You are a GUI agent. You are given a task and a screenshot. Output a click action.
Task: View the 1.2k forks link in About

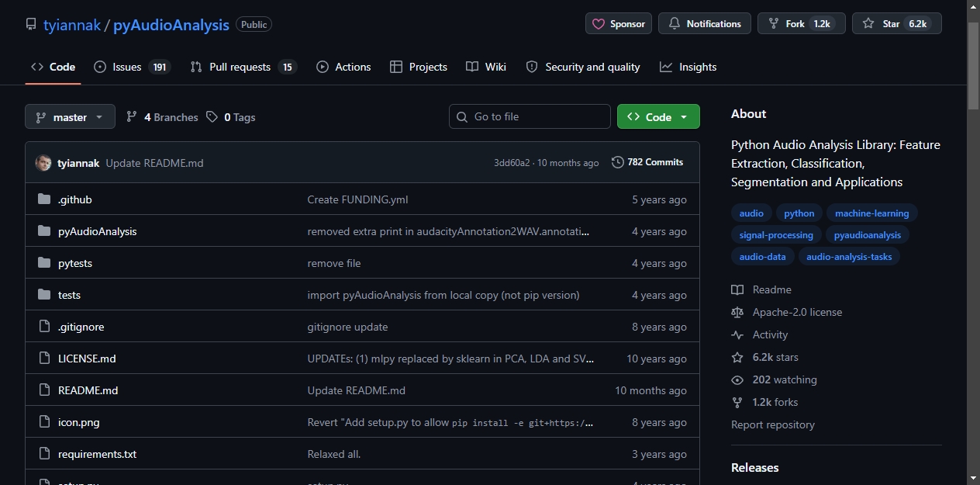[x=764, y=402]
